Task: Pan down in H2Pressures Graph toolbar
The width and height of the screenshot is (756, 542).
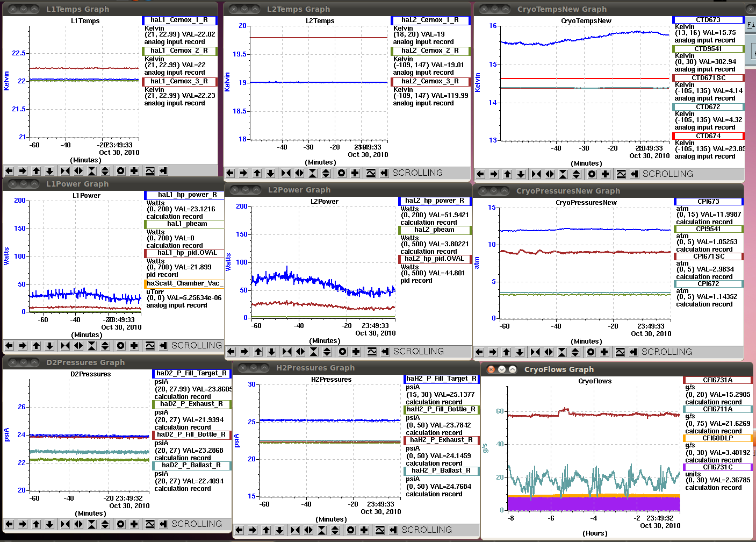Action: pos(279,530)
